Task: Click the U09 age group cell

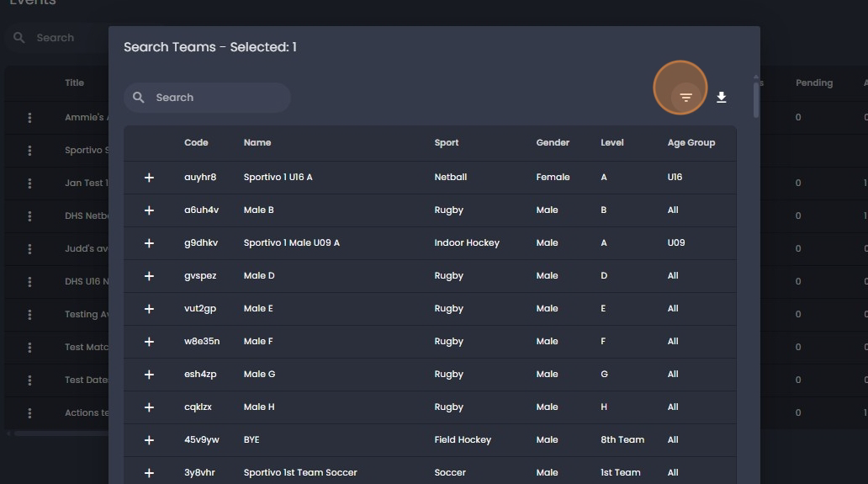Action: 676,242
